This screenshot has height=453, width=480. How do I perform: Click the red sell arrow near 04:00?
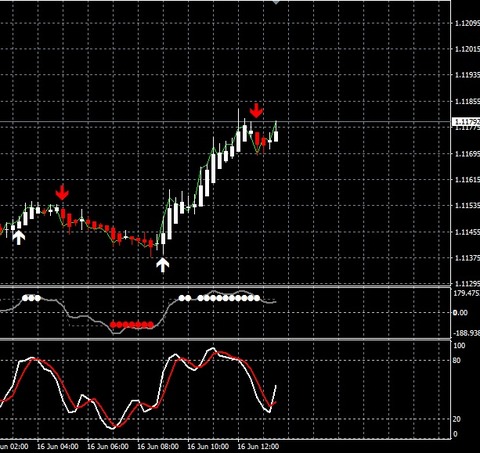[62, 192]
